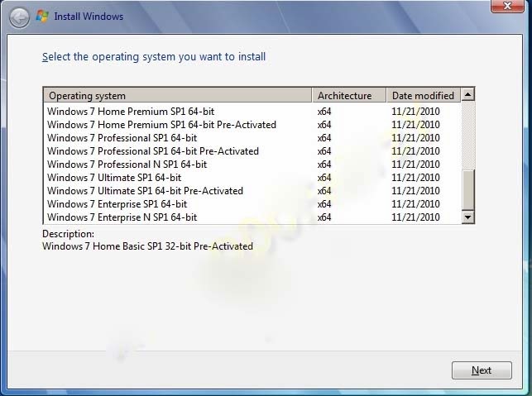The width and height of the screenshot is (532, 396).
Task: Select Windows 7 Ultimate SP1 64-bit
Action: [x=253, y=178]
